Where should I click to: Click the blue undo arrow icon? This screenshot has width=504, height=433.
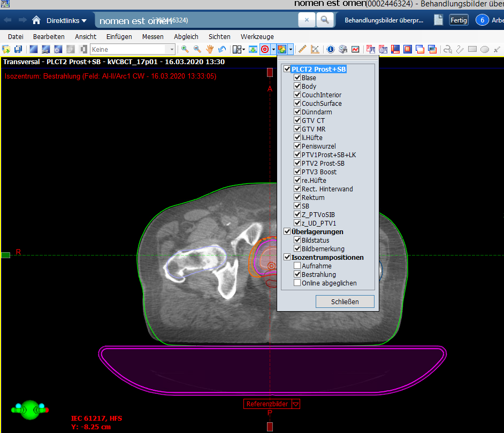coord(222,49)
